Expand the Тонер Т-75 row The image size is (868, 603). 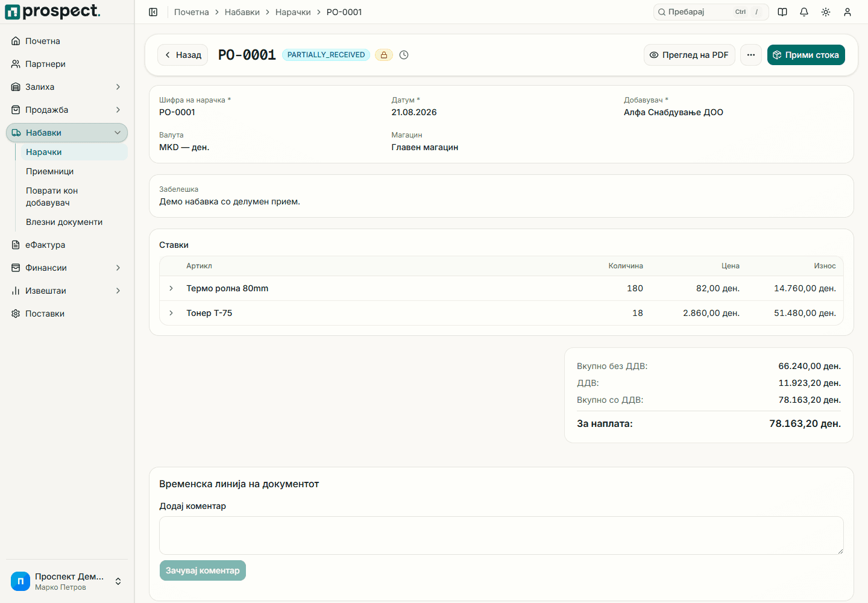[171, 313]
